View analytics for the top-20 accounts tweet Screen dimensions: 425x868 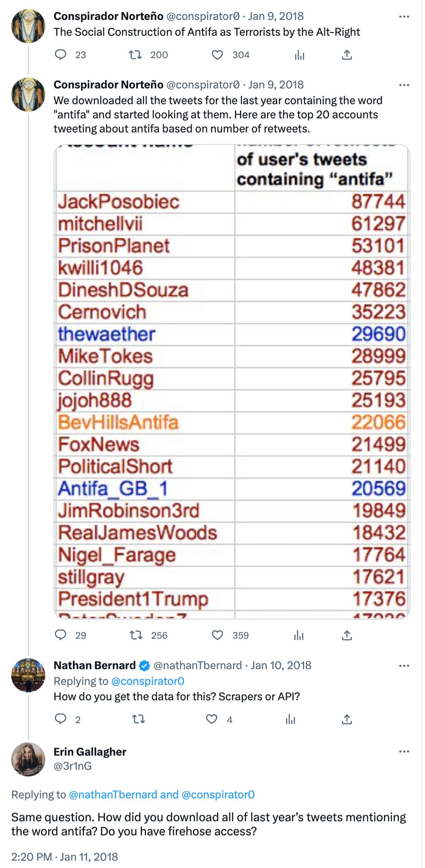point(299,635)
